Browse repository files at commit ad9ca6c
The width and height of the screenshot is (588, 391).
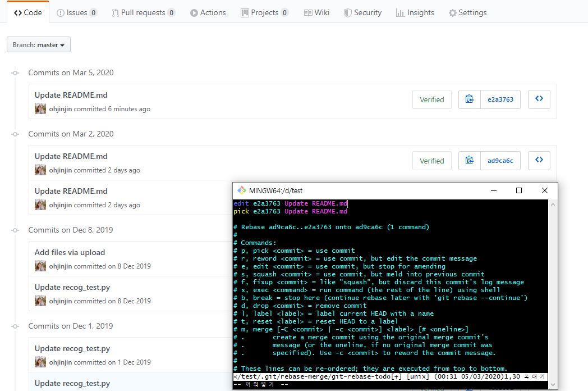tap(539, 160)
